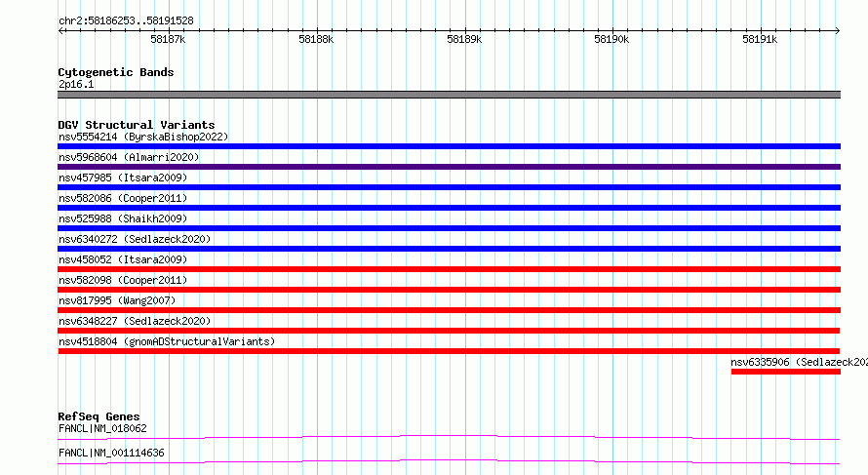Click nsv582086 (Cooper2011) label
The height and width of the screenshot is (475, 868).
[123, 198]
